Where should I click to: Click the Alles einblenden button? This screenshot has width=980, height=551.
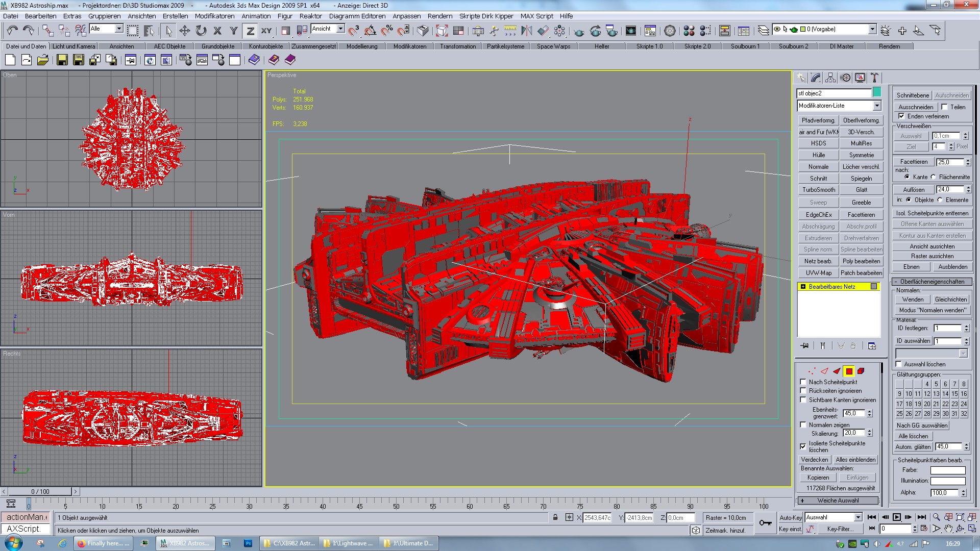pyautogui.click(x=855, y=460)
